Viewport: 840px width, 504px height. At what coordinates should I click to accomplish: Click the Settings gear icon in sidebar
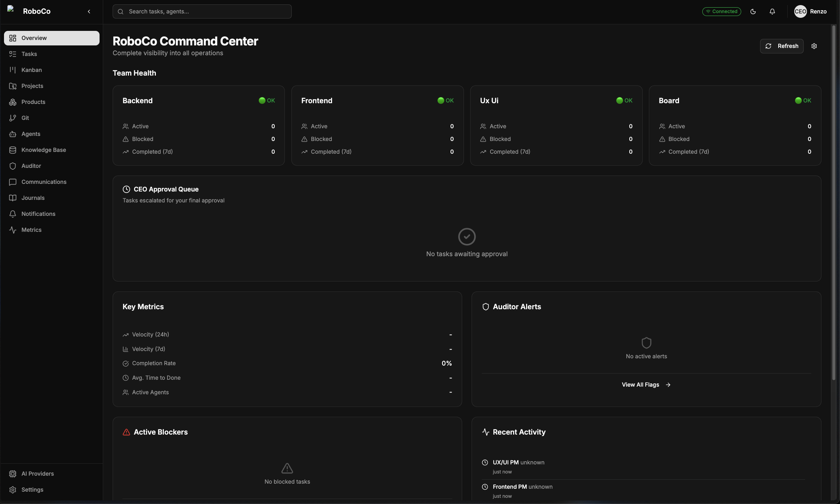pos(13,490)
